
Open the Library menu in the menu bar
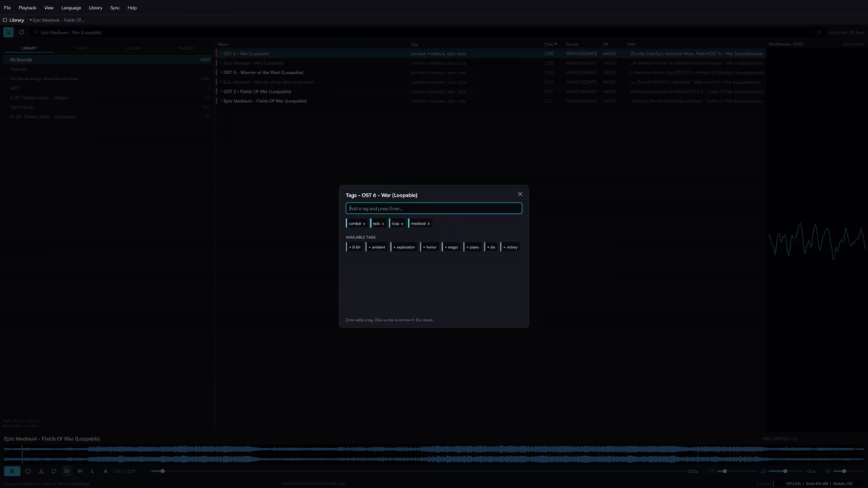pyautogui.click(x=95, y=7)
